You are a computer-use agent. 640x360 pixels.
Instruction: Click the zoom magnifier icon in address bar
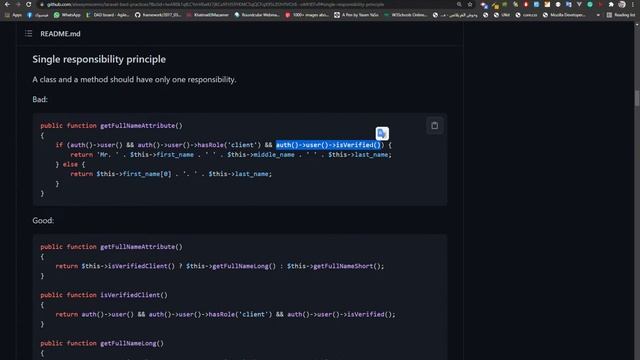click(459, 4)
